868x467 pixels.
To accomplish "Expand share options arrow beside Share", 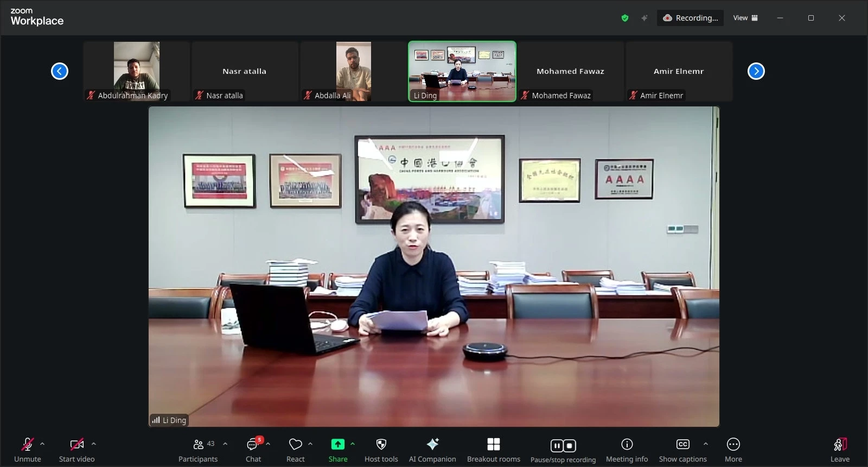I will click(353, 444).
